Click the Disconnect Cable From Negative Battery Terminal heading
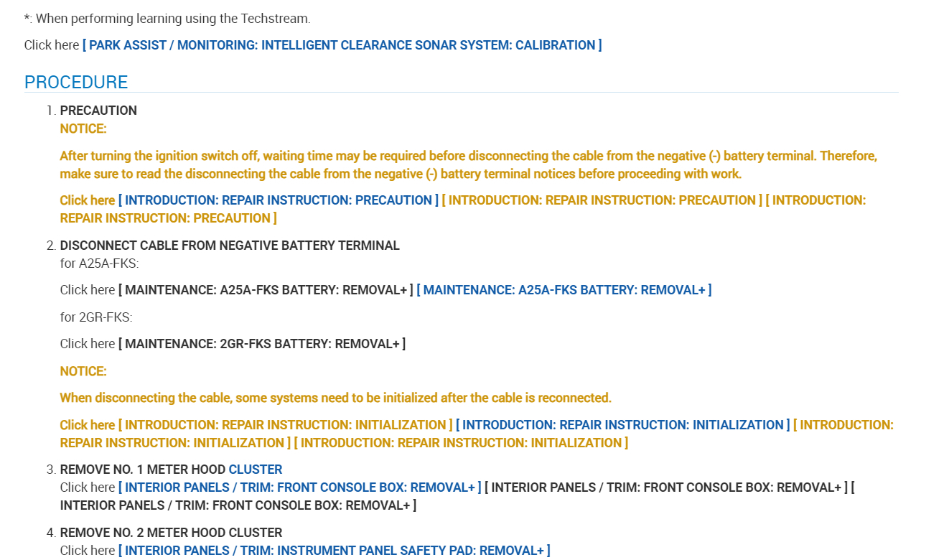Image resolution: width=949 pixels, height=560 pixels. (230, 246)
